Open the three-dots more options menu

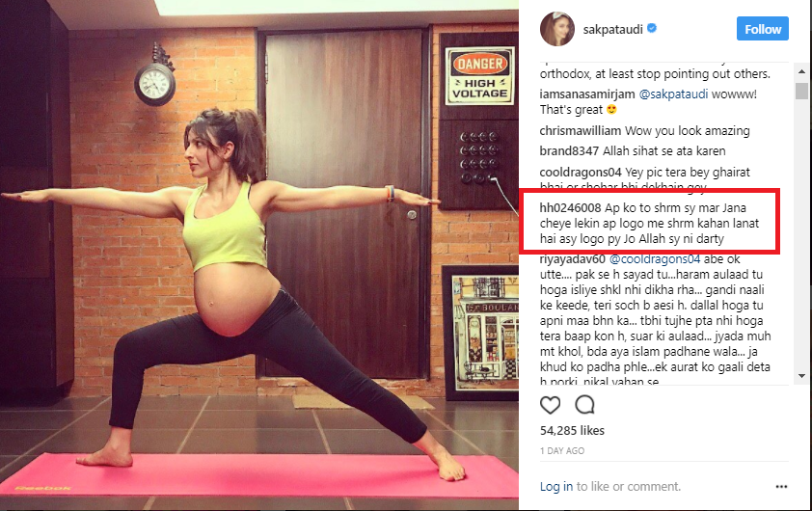[x=781, y=487]
